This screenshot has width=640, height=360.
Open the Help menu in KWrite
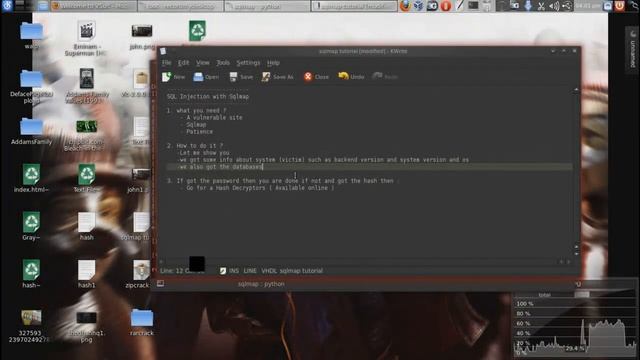pos(273,63)
